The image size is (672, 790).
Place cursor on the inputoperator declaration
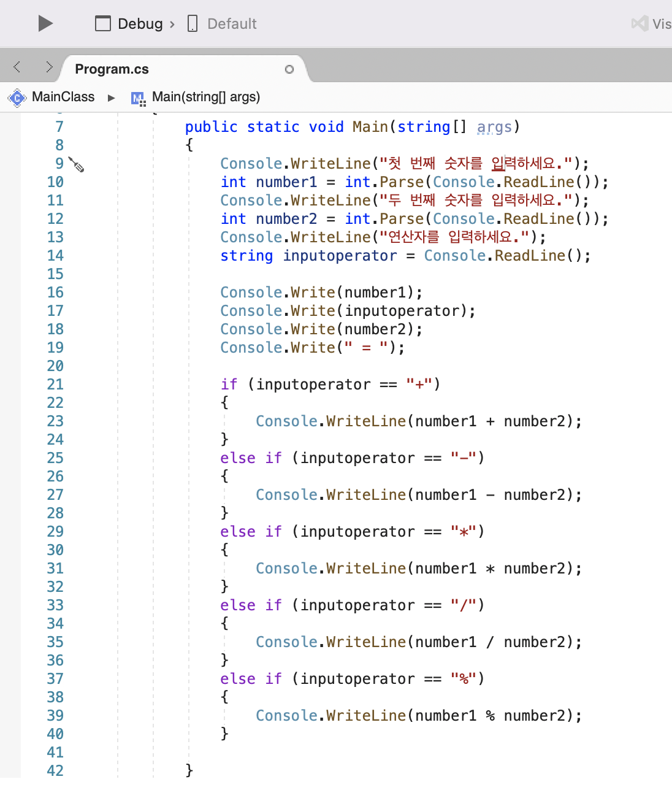point(340,256)
